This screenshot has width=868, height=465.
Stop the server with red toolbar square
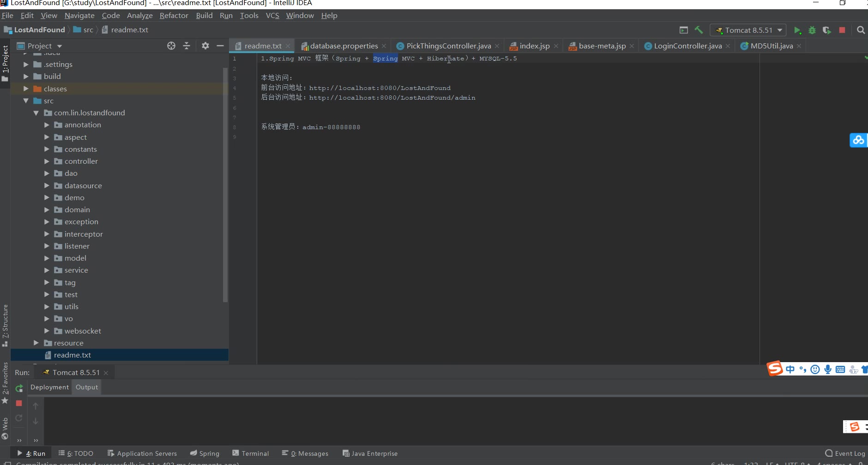(x=842, y=30)
